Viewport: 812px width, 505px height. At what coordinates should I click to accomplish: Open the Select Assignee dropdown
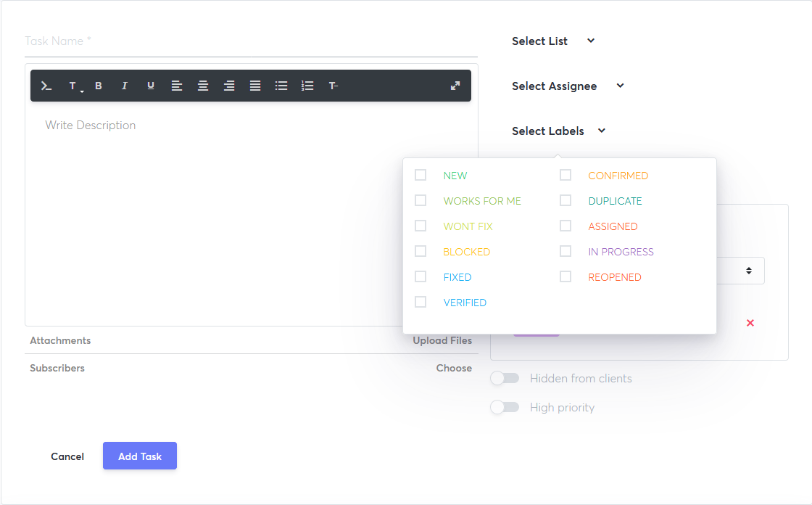[568, 86]
